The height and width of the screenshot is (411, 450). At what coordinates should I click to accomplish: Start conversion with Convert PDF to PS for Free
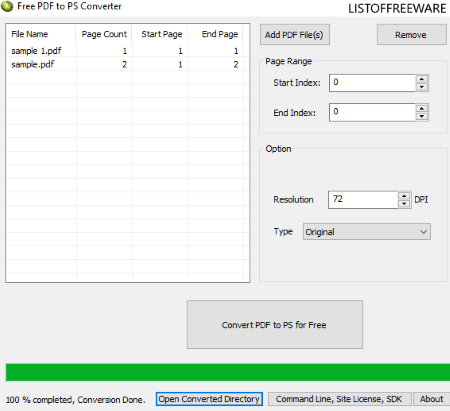coord(275,325)
